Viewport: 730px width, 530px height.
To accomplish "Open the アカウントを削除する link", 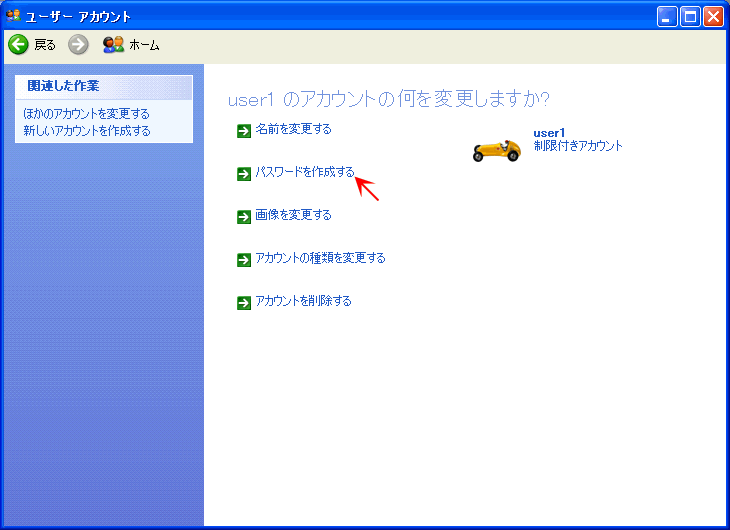I will tap(303, 301).
